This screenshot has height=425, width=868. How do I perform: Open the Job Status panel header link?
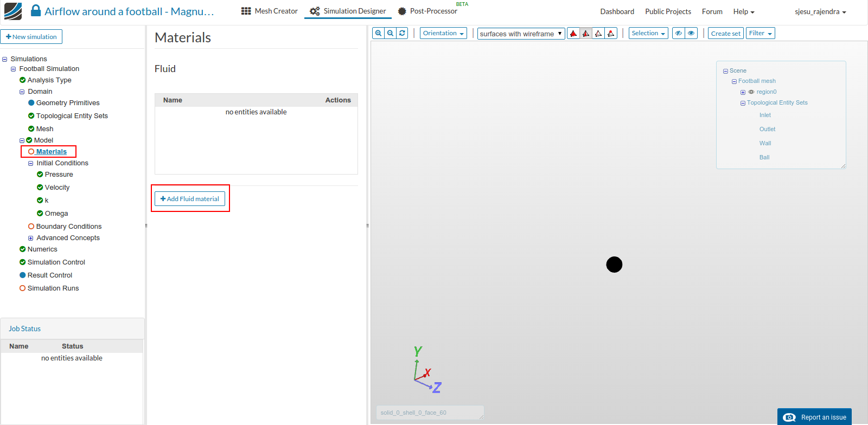pyautogui.click(x=24, y=329)
